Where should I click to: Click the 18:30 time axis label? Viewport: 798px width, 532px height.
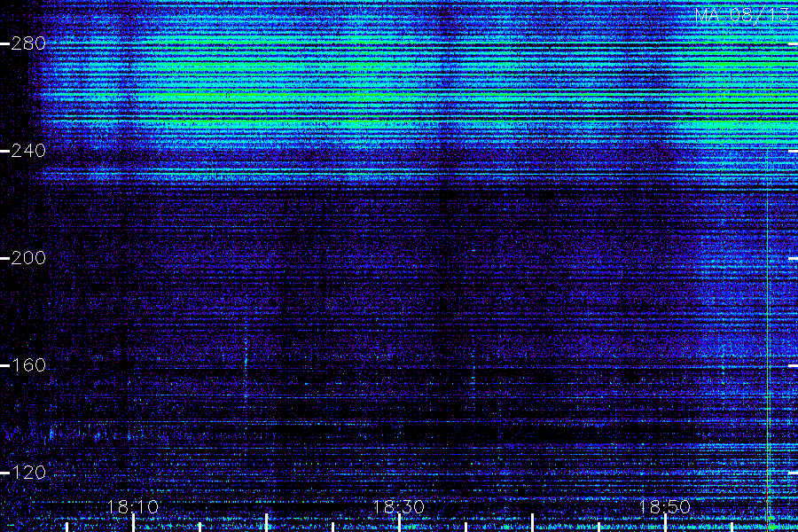point(398,506)
